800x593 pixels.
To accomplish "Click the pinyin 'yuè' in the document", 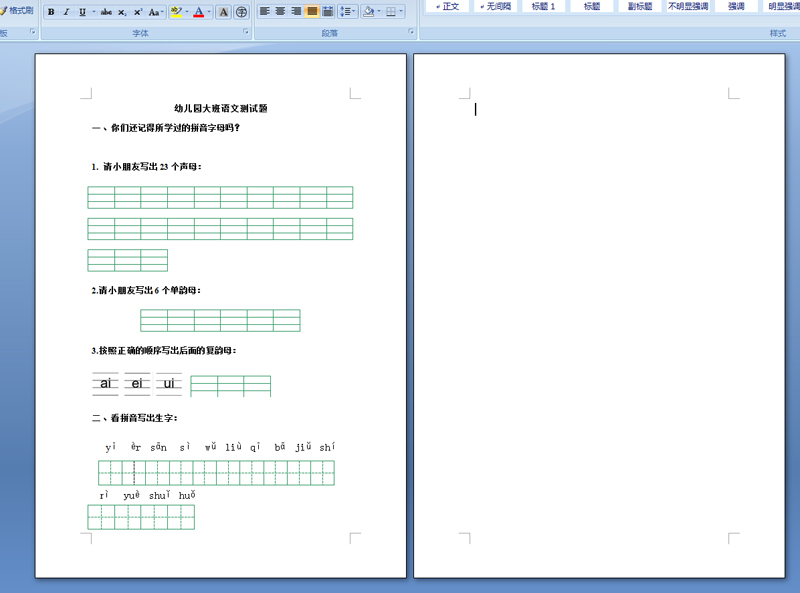I will pyautogui.click(x=132, y=495).
